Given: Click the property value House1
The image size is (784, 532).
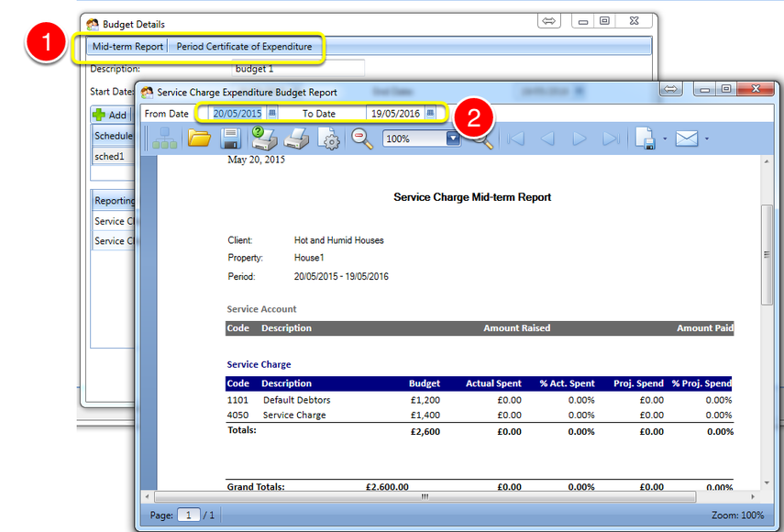Looking at the screenshot, I should tap(308, 258).
